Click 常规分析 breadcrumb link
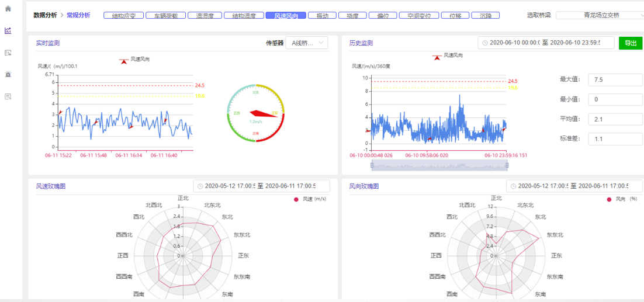This screenshot has height=302, width=644. coord(78,15)
